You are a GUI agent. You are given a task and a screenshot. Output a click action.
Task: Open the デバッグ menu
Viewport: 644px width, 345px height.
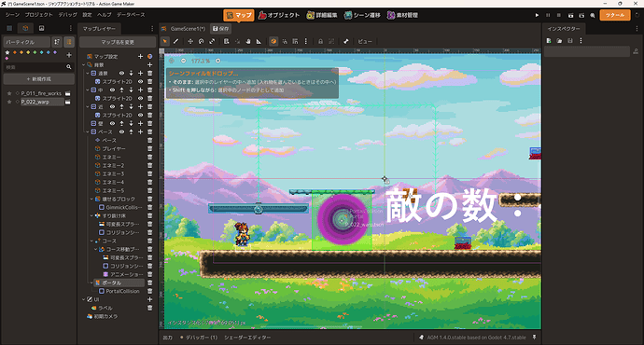[68, 15]
